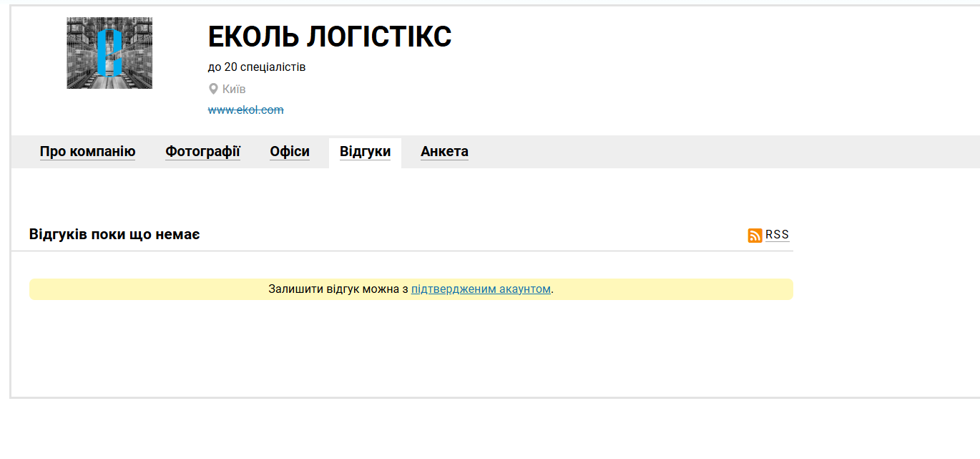The width and height of the screenshot is (980, 459).
Task: Click the ЕКОЛЬ ЛОГІСТІКС company heading
Action: click(330, 37)
